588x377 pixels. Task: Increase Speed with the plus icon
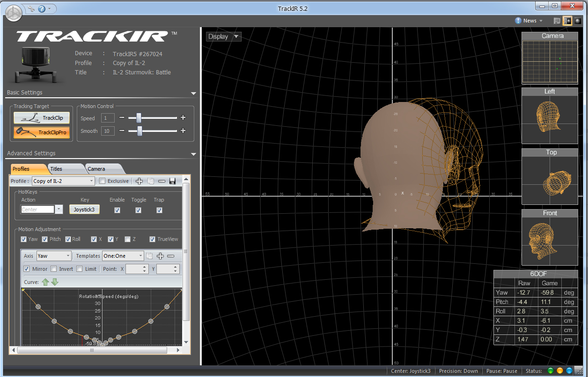tap(183, 118)
